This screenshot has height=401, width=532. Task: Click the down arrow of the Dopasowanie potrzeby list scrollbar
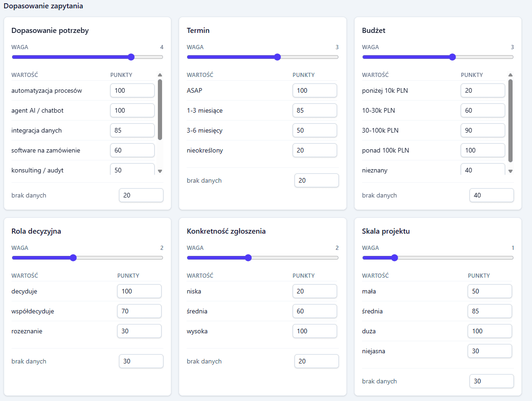(160, 171)
